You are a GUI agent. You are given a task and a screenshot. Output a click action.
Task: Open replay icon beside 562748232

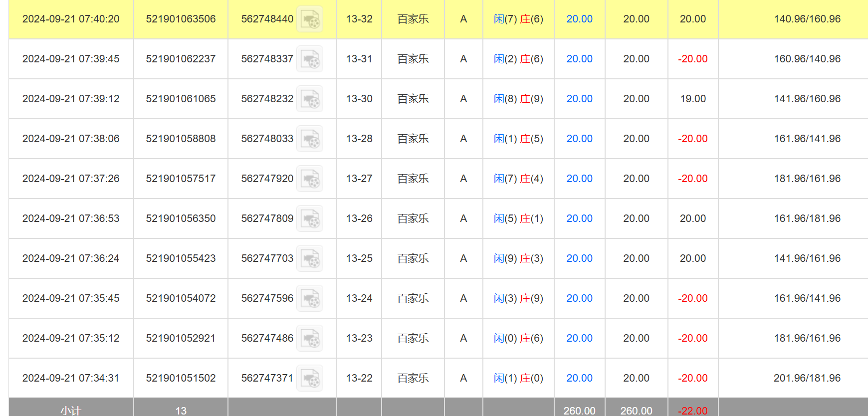click(x=310, y=99)
